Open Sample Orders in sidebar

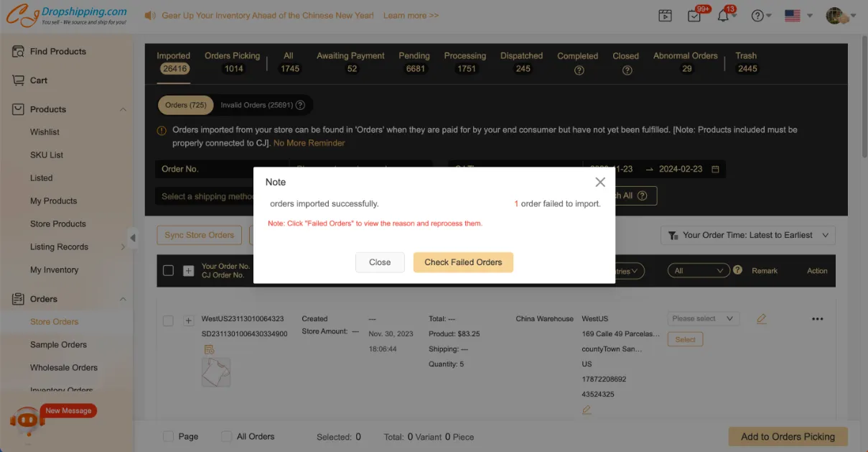click(58, 345)
